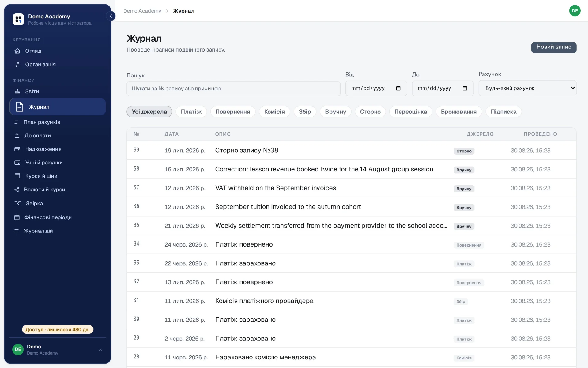Click the list icon beside План рахунків
588x368 pixels.
[x=17, y=122]
